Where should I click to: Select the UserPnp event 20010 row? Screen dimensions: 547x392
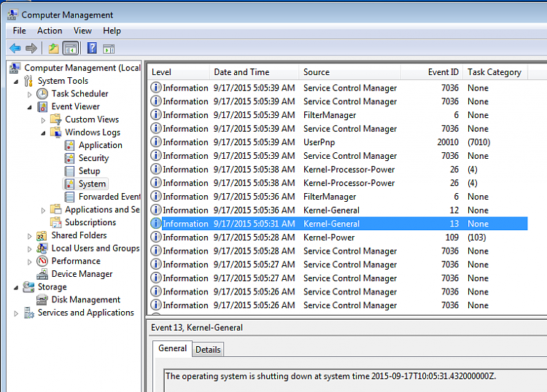pos(338,142)
